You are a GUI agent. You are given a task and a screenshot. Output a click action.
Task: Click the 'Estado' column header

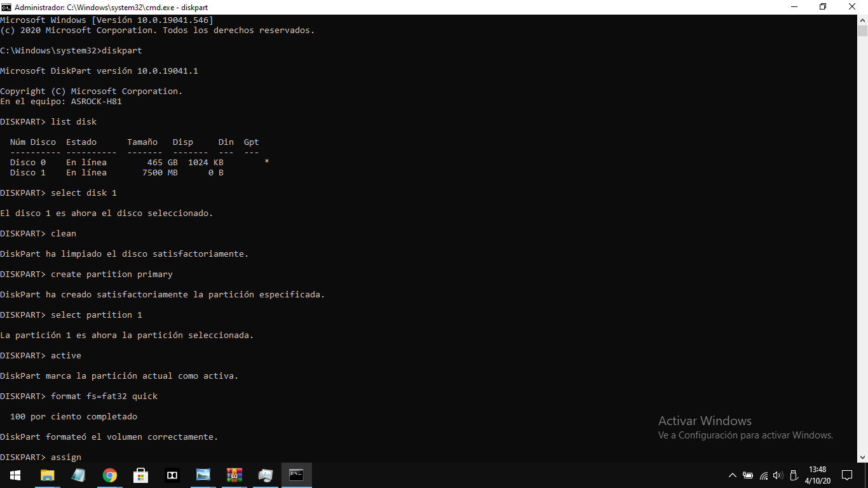click(x=81, y=142)
